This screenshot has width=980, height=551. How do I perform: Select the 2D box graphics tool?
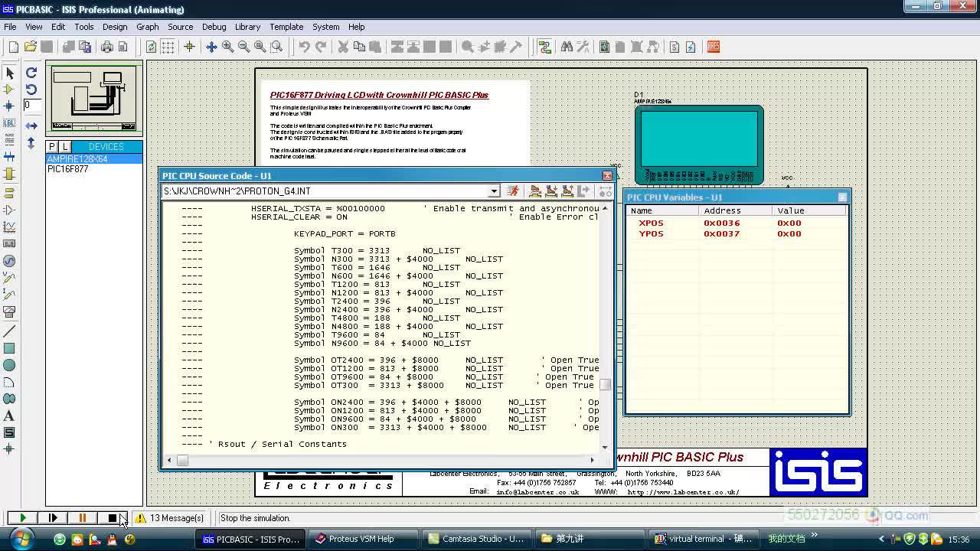tap(10, 348)
